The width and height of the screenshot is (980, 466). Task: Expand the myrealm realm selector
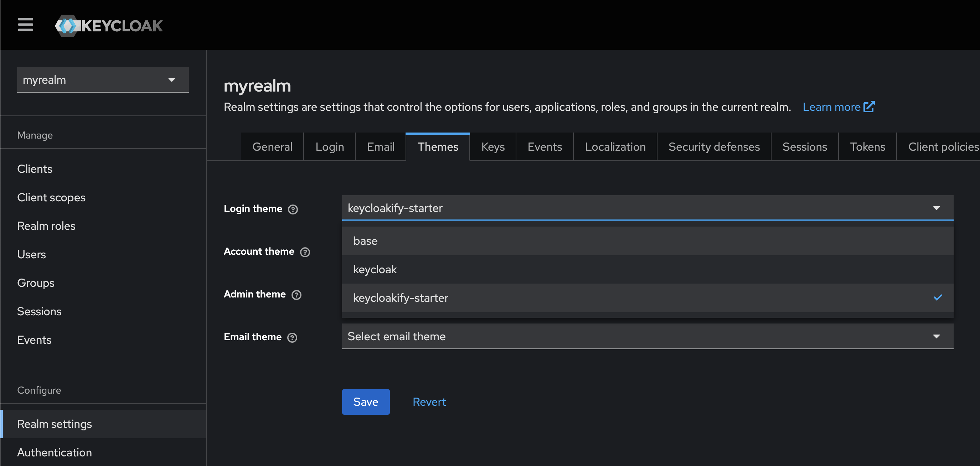(103, 80)
